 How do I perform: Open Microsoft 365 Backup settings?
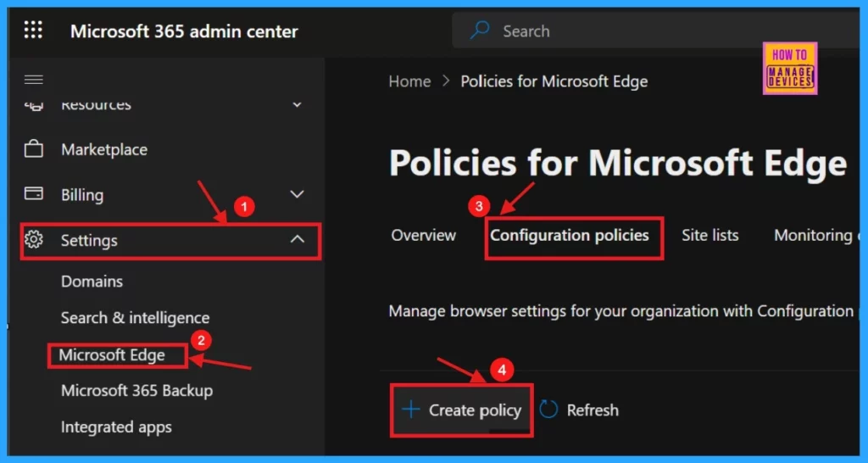tap(136, 390)
